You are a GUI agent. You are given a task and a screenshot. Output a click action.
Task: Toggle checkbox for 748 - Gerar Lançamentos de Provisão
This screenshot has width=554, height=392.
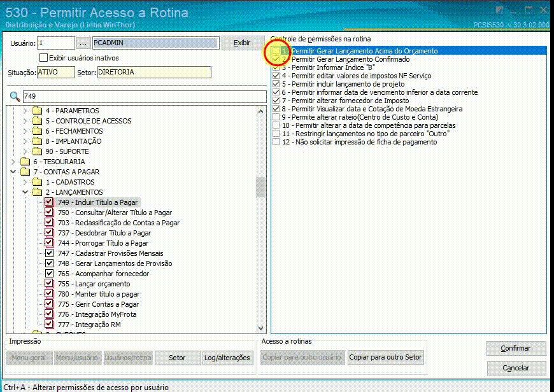pos(49,263)
